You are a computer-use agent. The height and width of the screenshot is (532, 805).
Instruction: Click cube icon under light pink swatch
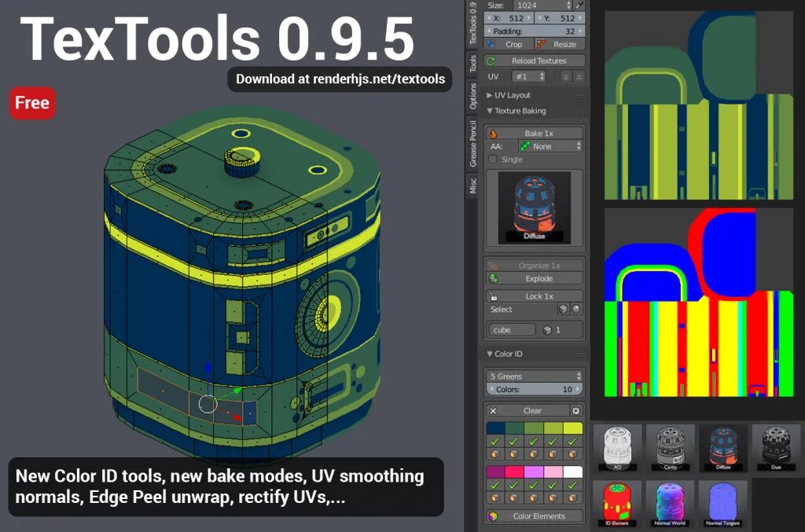(553, 497)
